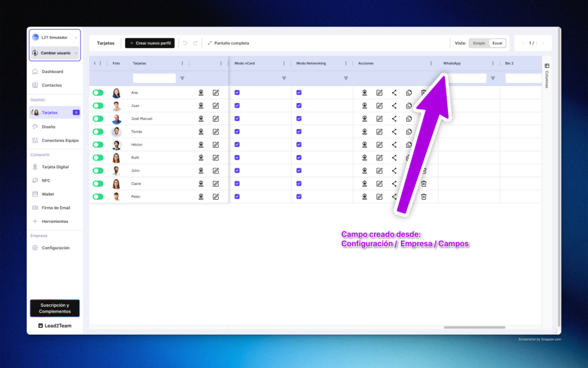This screenshot has width=588, height=368.
Task: Delete Peter's card with the trash icon
Action: coord(424,197)
